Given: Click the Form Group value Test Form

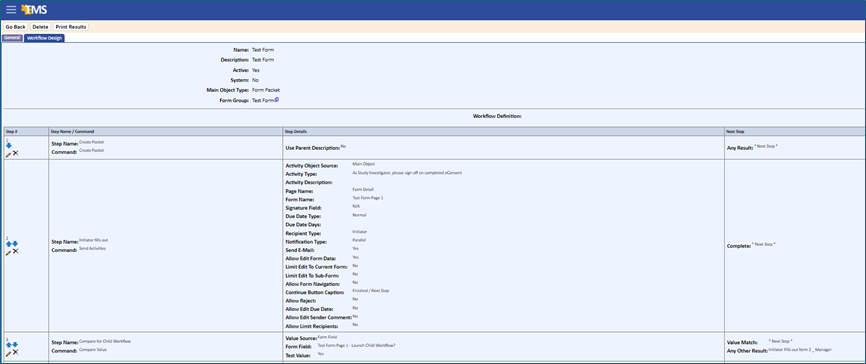Looking at the screenshot, I should 263,101.
